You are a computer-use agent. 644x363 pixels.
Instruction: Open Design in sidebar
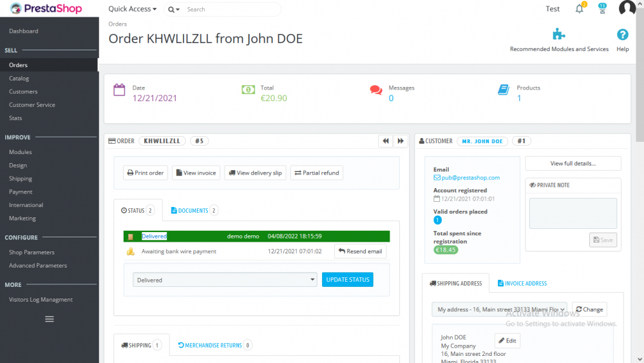point(17,165)
